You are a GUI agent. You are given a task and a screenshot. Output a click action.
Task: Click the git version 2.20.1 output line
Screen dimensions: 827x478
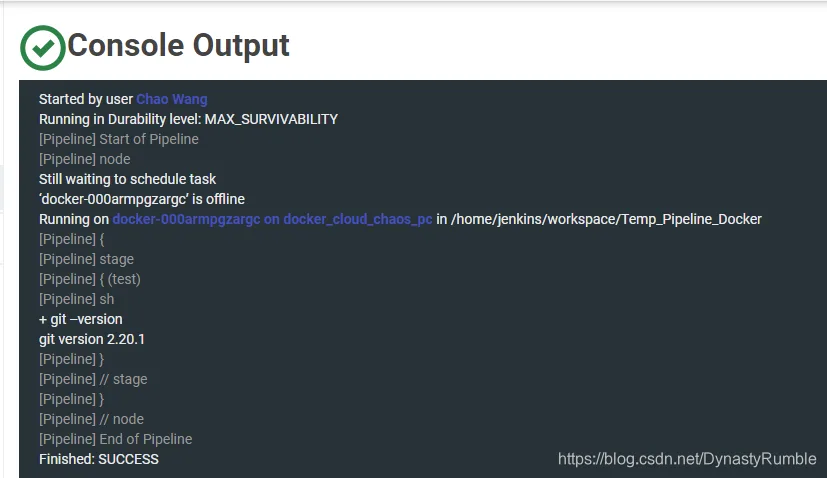(92, 339)
